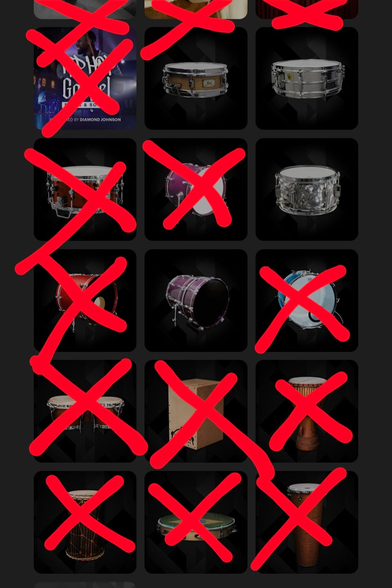392x588 pixels.
Task: Choose the bongos instrument tile
Action: click(x=85, y=411)
